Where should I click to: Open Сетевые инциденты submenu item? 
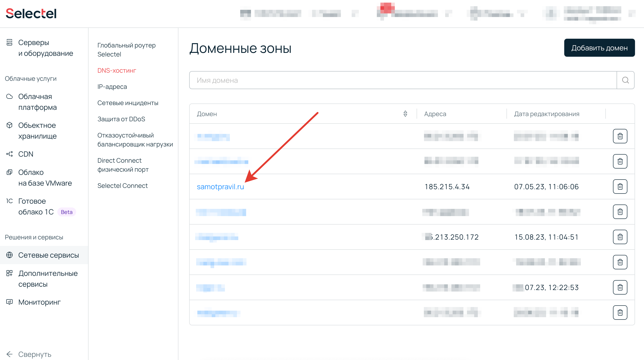[x=128, y=103]
